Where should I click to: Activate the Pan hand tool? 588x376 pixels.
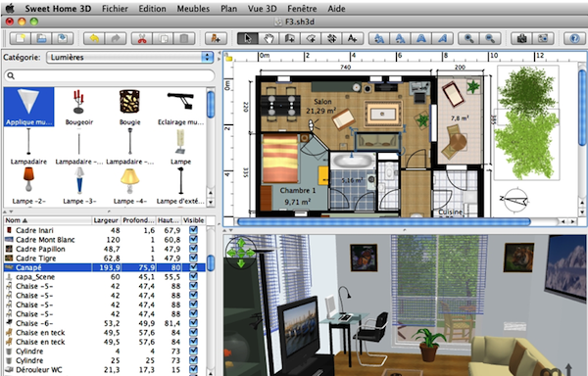269,38
